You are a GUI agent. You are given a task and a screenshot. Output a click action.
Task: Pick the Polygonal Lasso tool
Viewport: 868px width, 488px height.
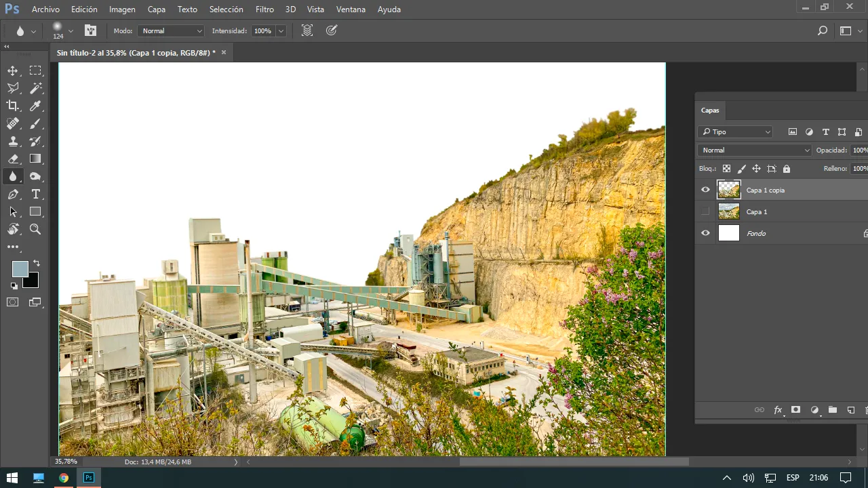pyautogui.click(x=13, y=88)
